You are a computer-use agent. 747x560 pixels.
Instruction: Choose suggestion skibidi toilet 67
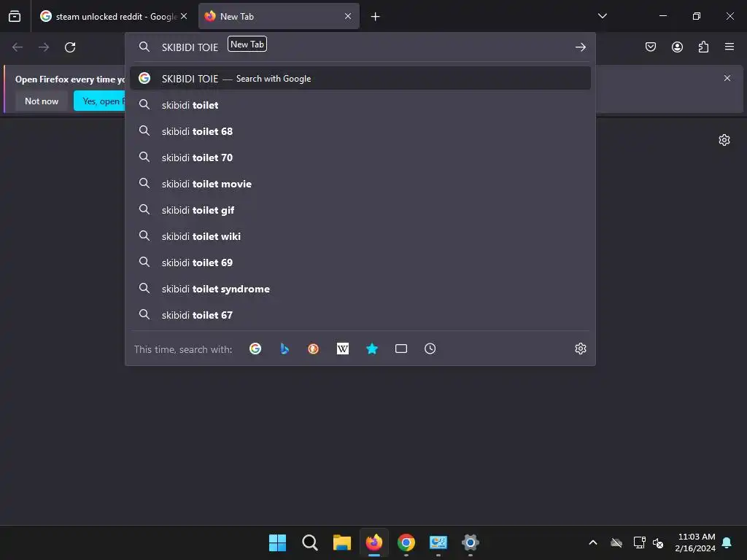click(x=360, y=315)
